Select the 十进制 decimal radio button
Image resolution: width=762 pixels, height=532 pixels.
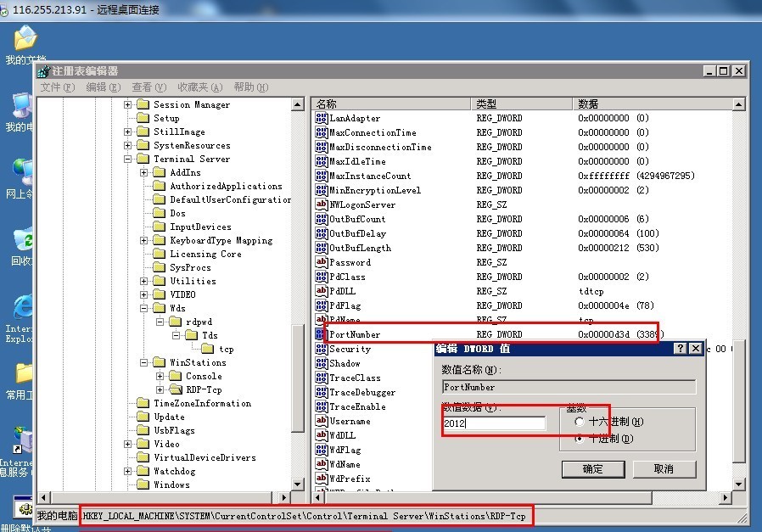coord(580,439)
